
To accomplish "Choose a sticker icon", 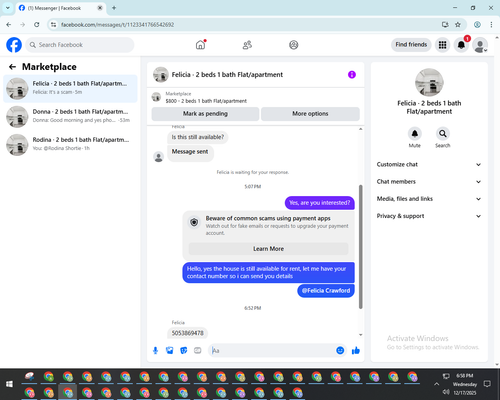I will pyautogui.click(x=184, y=350).
